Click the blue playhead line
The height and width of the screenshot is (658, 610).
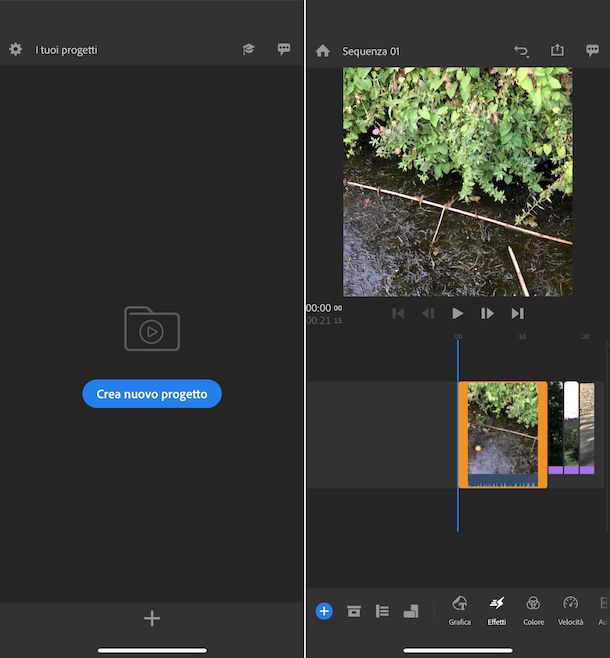tap(458, 435)
